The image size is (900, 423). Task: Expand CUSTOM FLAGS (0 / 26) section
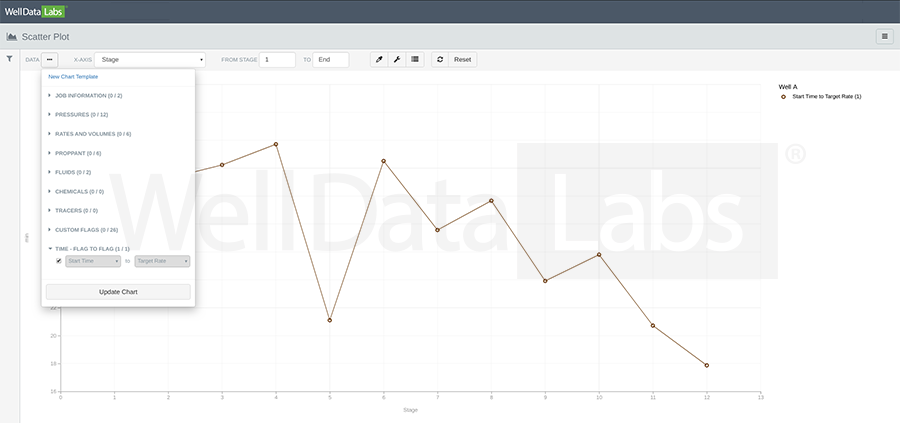(x=83, y=230)
